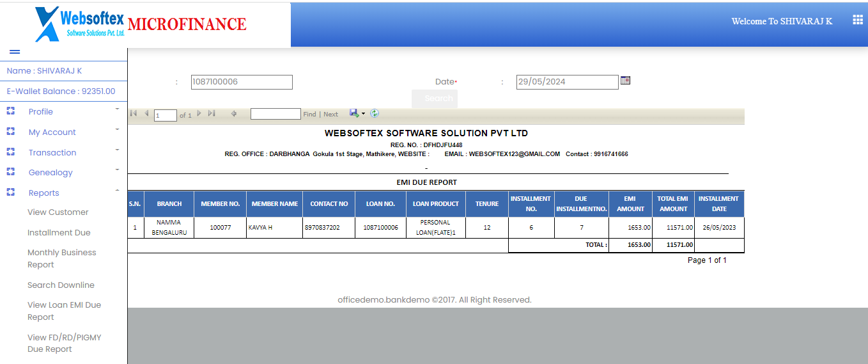Open the Transaction menu

(x=52, y=152)
